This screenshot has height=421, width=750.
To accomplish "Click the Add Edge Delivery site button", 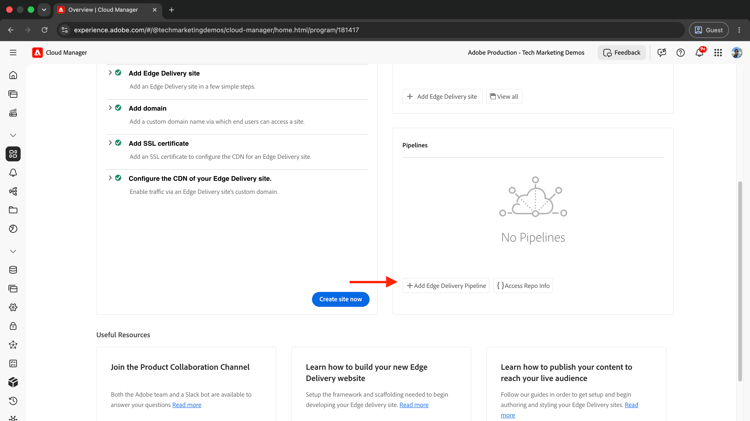I will (x=442, y=96).
